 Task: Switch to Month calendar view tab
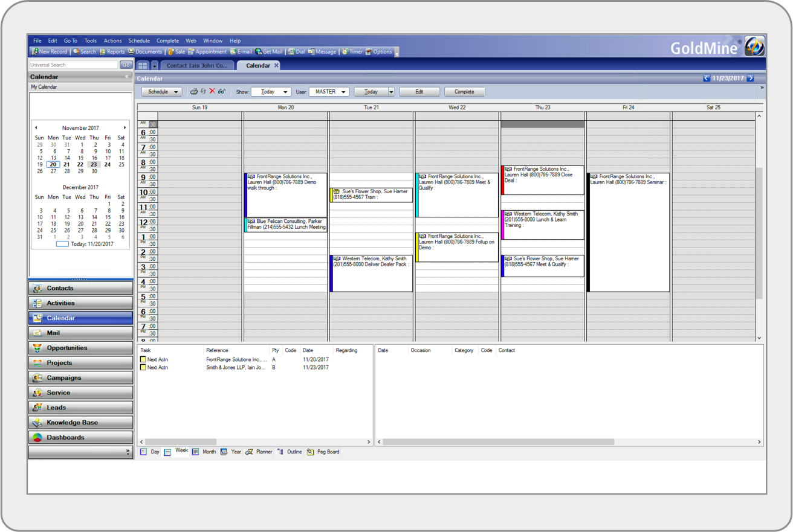pyautogui.click(x=204, y=452)
